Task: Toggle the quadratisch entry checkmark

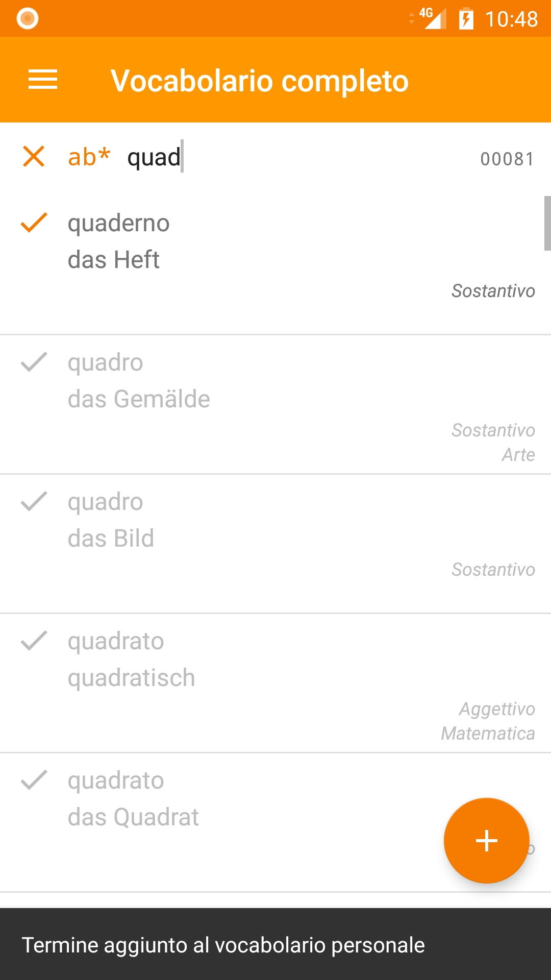Action: point(34,641)
